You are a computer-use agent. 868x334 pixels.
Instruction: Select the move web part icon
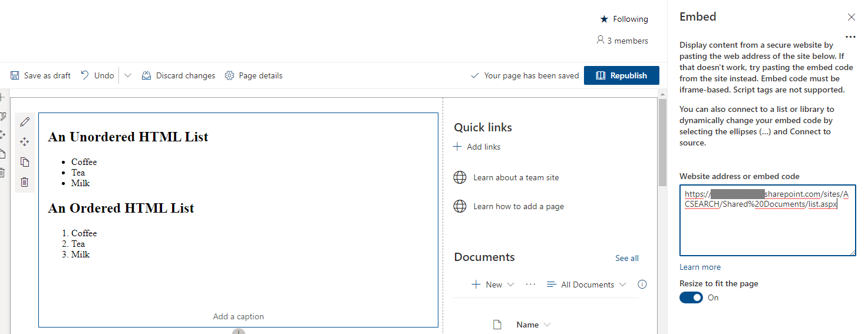(24, 142)
